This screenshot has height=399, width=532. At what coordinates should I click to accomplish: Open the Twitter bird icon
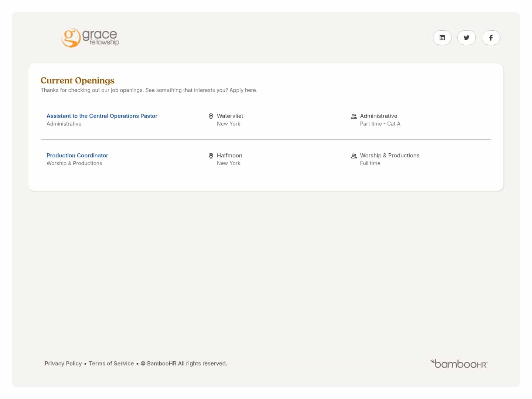(x=466, y=38)
